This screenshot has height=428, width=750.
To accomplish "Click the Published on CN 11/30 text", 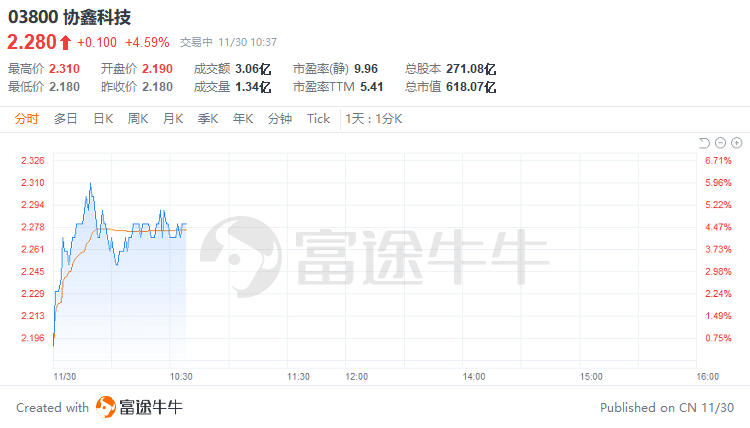I will (667, 407).
